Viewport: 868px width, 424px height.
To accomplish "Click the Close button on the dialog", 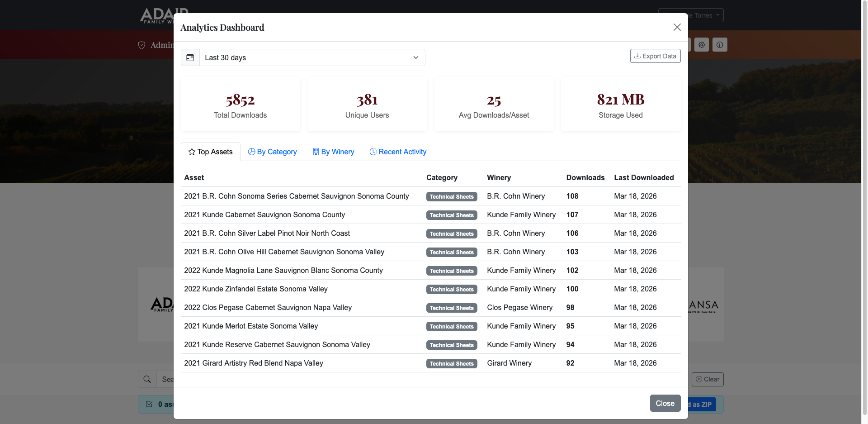I will coord(665,403).
